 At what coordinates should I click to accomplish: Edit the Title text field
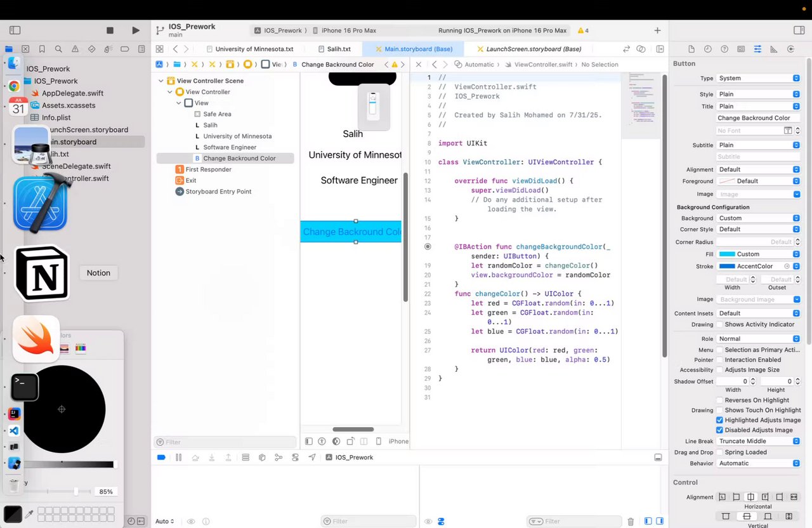coord(758,118)
